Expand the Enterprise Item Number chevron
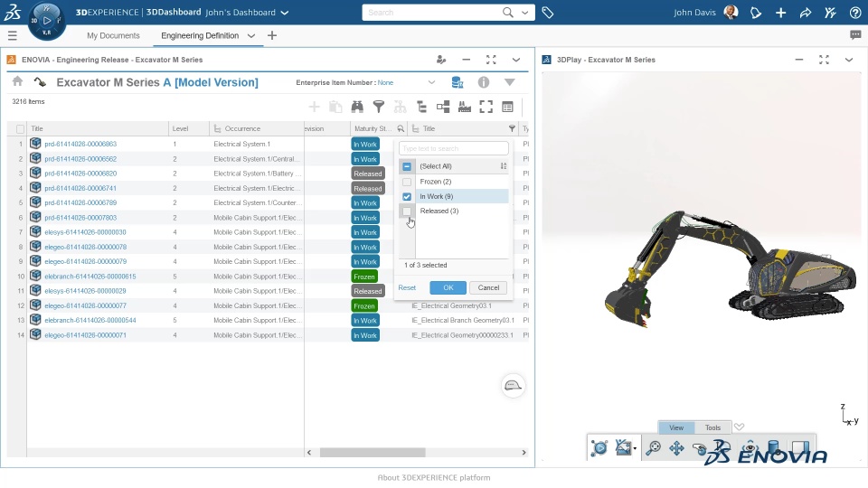Image resolution: width=868 pixels, height=488 pixels. click(x=431, y=82)
